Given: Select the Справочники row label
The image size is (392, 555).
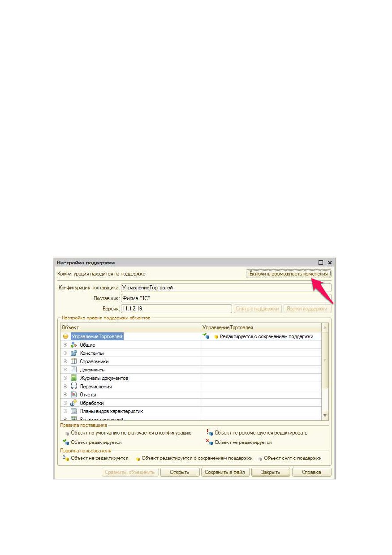Looking at the screenshot, I should coord(94,361).
